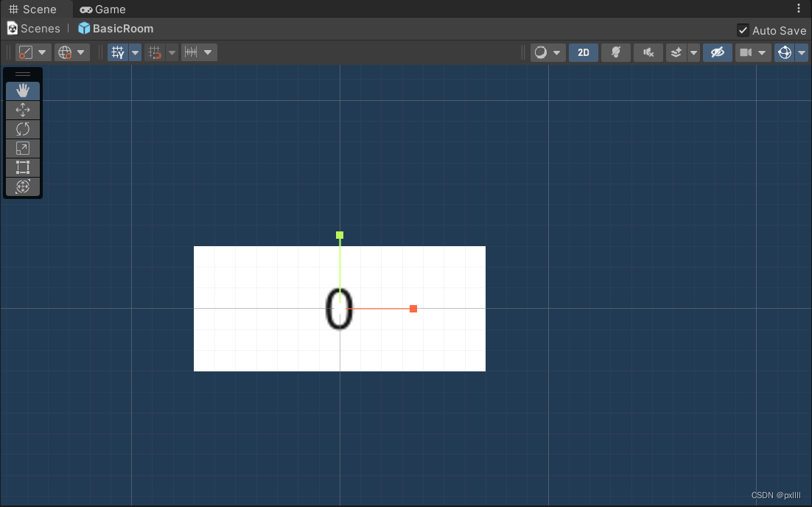Switch to the Scene tab

tap(32, 10)
